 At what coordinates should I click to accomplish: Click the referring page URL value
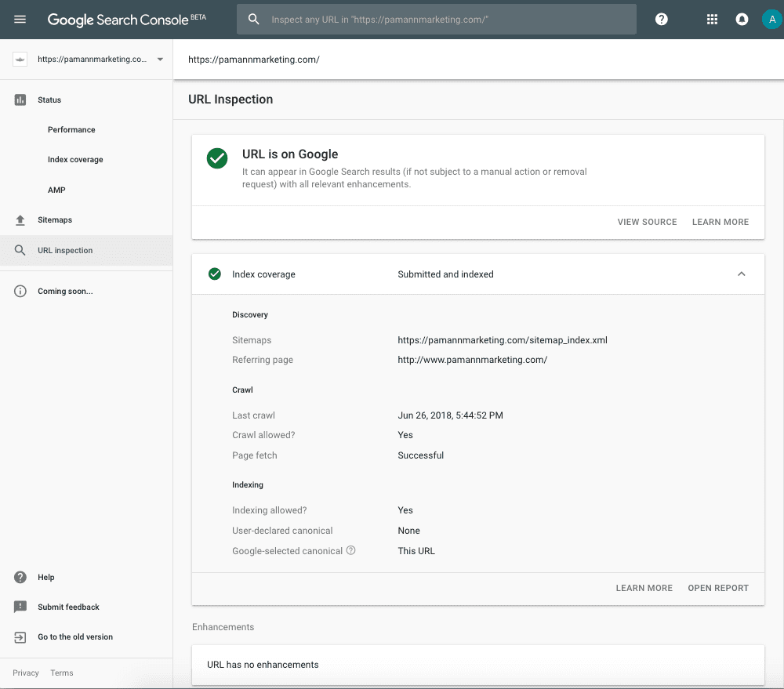click(473, 360)
